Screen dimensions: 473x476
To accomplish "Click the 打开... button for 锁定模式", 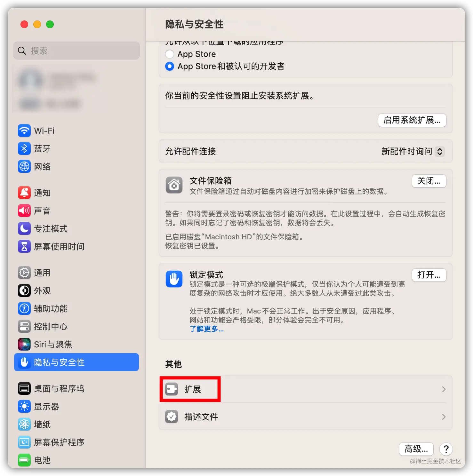I will 429,275.
